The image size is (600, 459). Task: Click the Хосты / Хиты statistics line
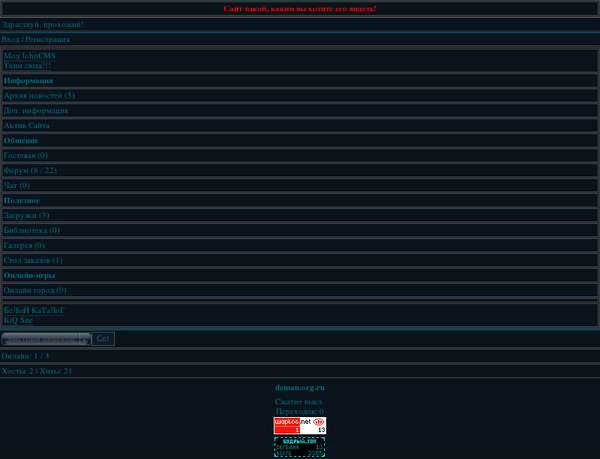37,371
